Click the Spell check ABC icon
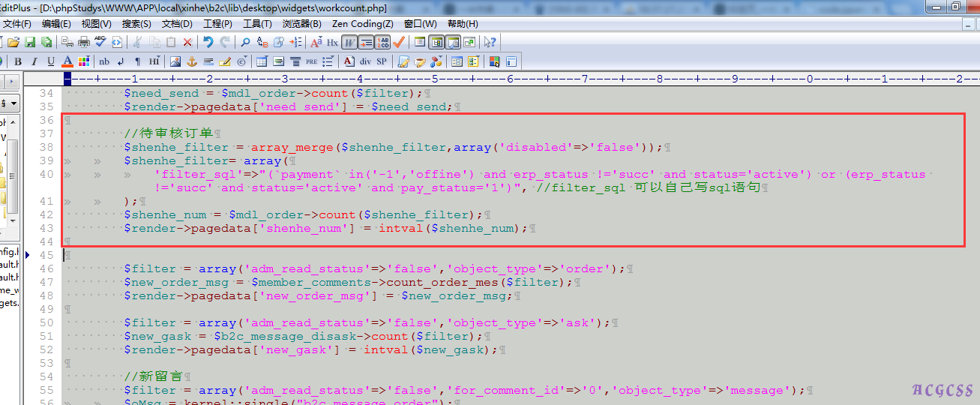980x405 pixels. pos(100,42)
